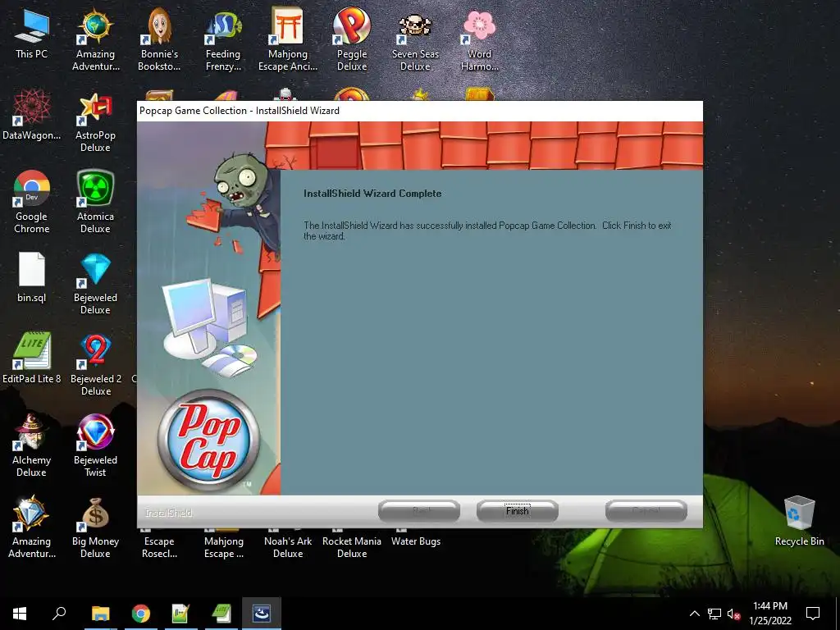Select the AstroPop Deluxe shortcut
Screen dimensions: 840x630
tap(95, 121)
